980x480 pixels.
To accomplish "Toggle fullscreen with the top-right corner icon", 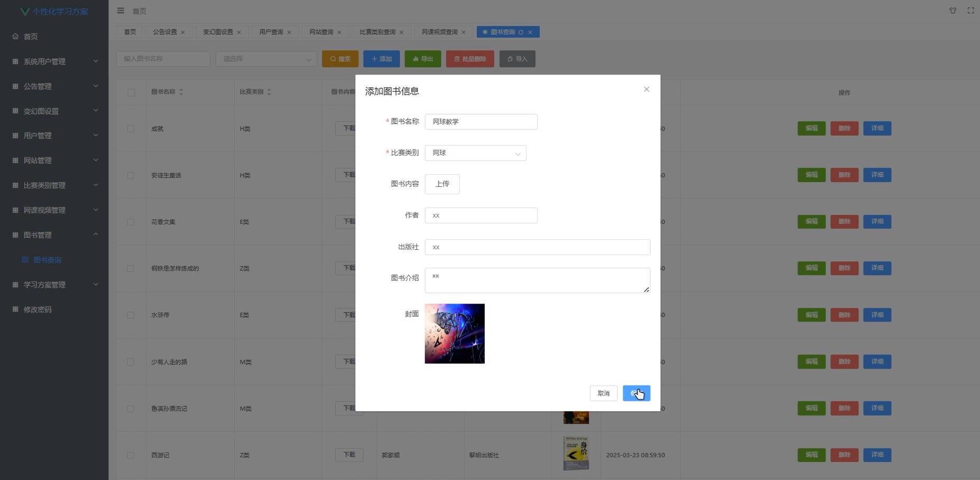I will (x=970, y=10).
